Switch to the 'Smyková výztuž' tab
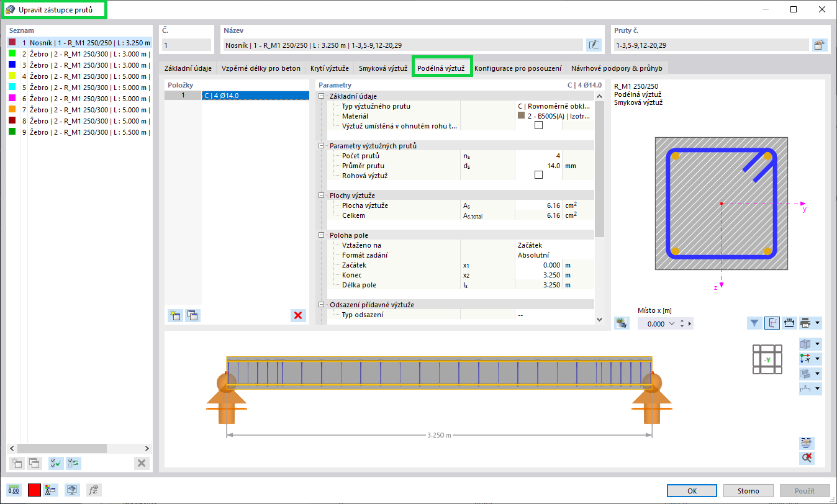Screen dimensions: 837x504 [383, 68]
